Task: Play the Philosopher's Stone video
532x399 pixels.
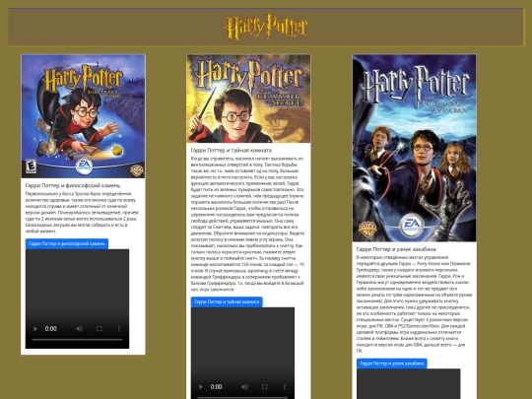Action: [x=35, y=328]
